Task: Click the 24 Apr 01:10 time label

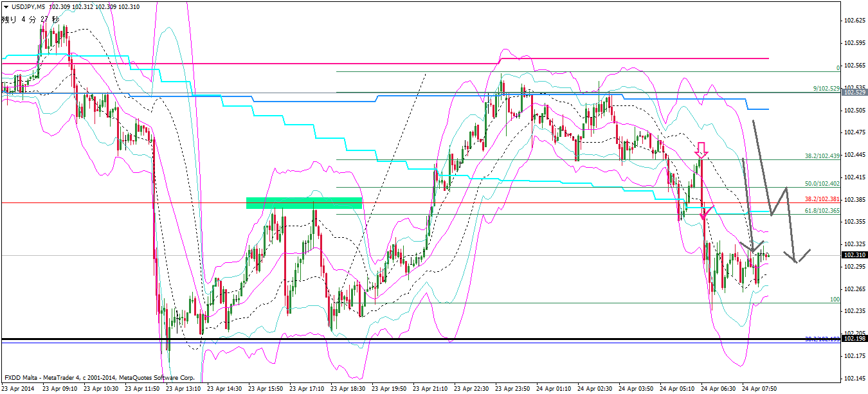Action: click(554, 389)
